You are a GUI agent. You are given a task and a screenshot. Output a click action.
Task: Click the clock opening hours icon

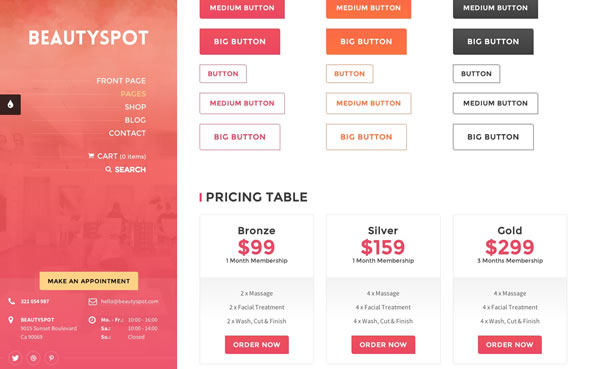tap(92, 320)
